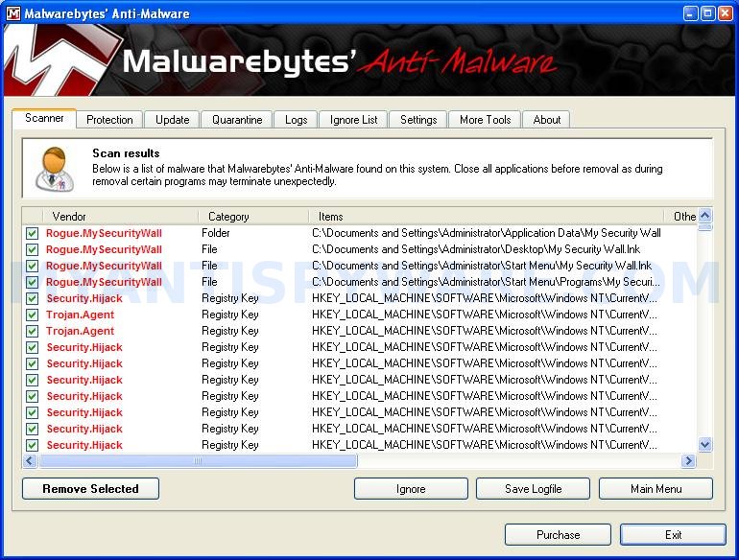The width and height of the screenshot is (739, 560).
Task: Toggle checkbox for Start Menu\Programs file row
Action: pos(32,282)
